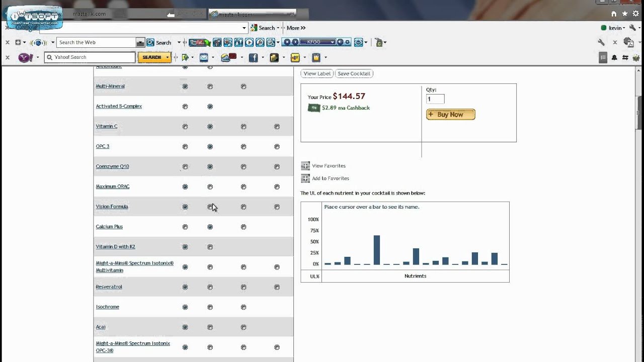Choose the third-column radio button for Resveratrol
Screen dimensions: 644x362
[244, 287]
